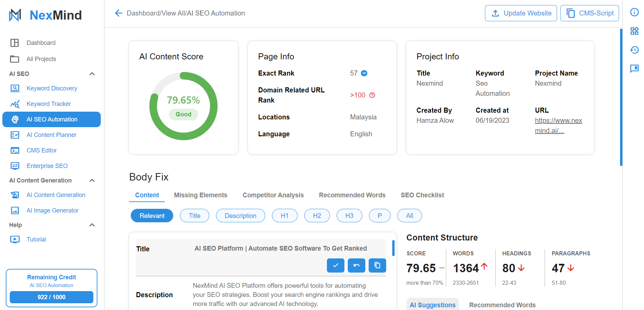Click the Domain Related URL Rank help icon
644x310 pixels.
[372, 95]
